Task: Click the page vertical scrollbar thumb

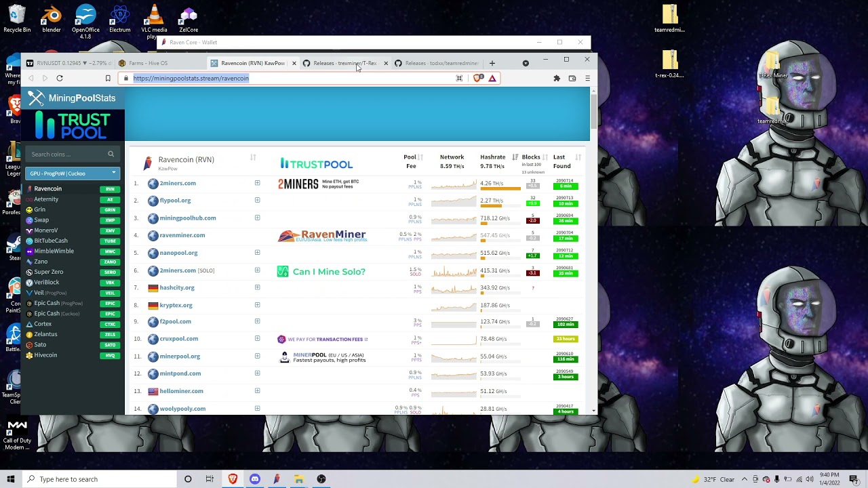Action: tap(594, 110)
